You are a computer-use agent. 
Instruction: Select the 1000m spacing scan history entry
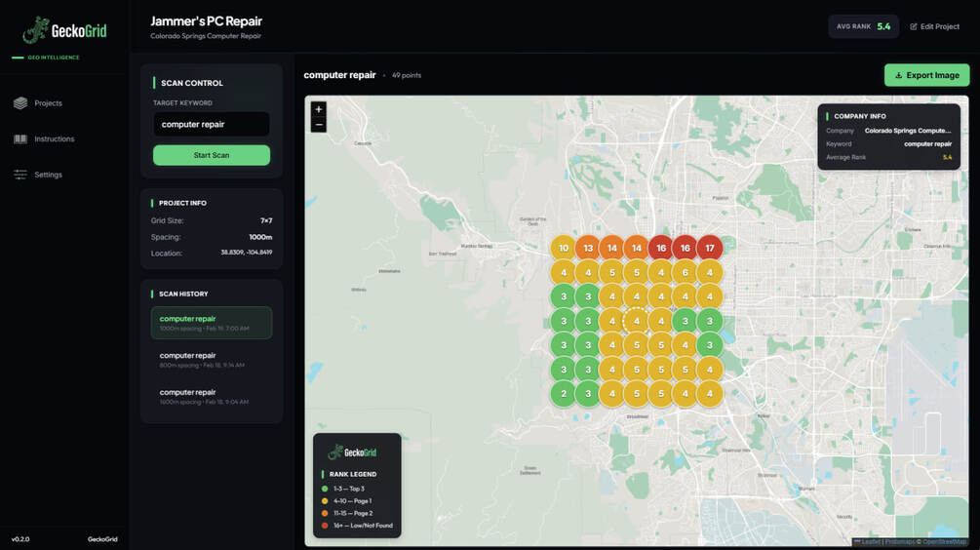212,323
